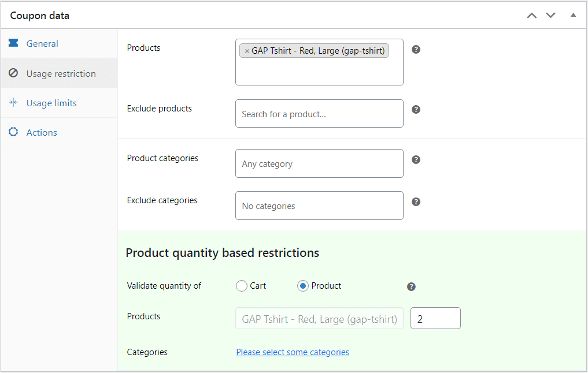Click the Exclude categories label
Viewport: 588px width, 373px height.
click(x=162, y=200)
